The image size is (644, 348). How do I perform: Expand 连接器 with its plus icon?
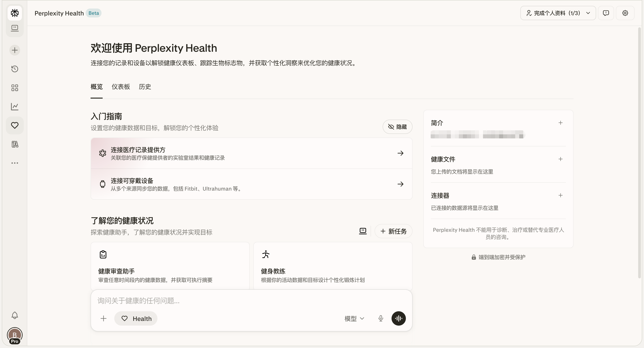click(x=560, y=195)
